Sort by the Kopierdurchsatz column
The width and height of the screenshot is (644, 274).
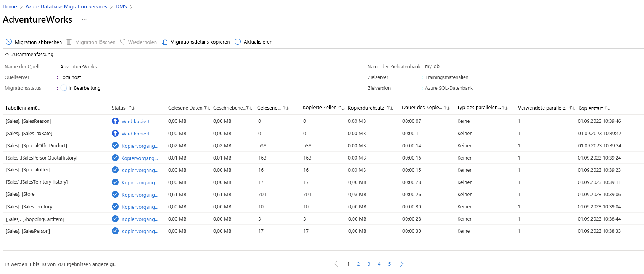click(390, 108)
